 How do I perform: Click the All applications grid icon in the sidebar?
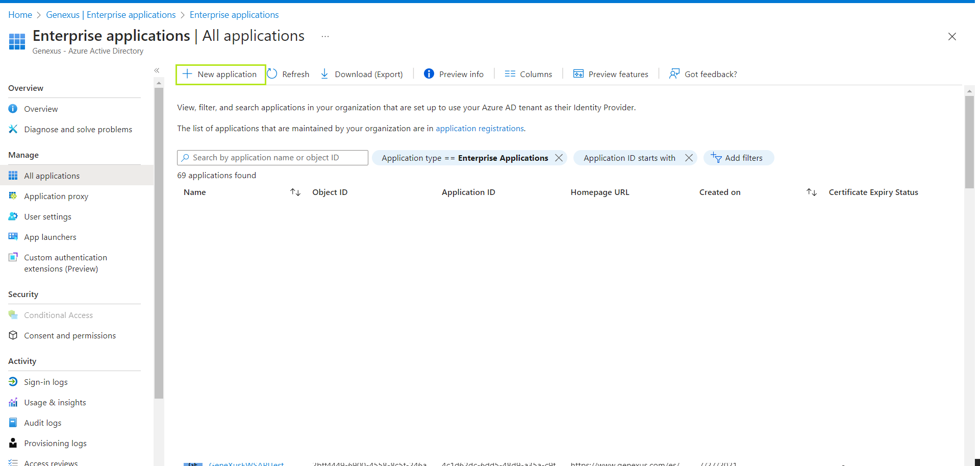coord(13,176)
